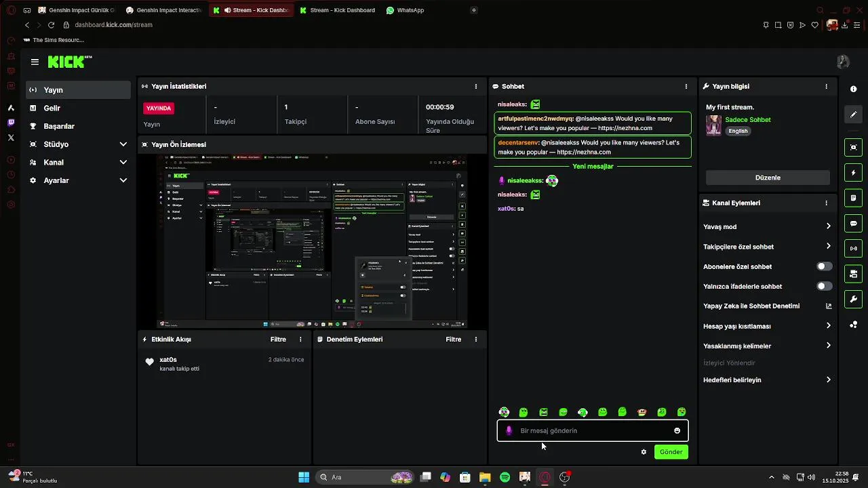Open the X (Twitter) icon in the Opera sidebar
This screenshot has height=488, width=868.
pos(11,138)
